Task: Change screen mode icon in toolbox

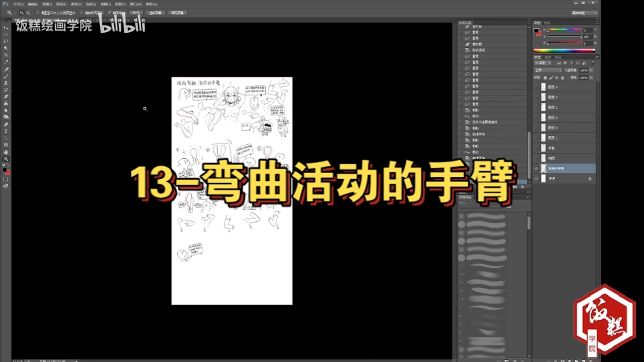Action: point(6,186)
